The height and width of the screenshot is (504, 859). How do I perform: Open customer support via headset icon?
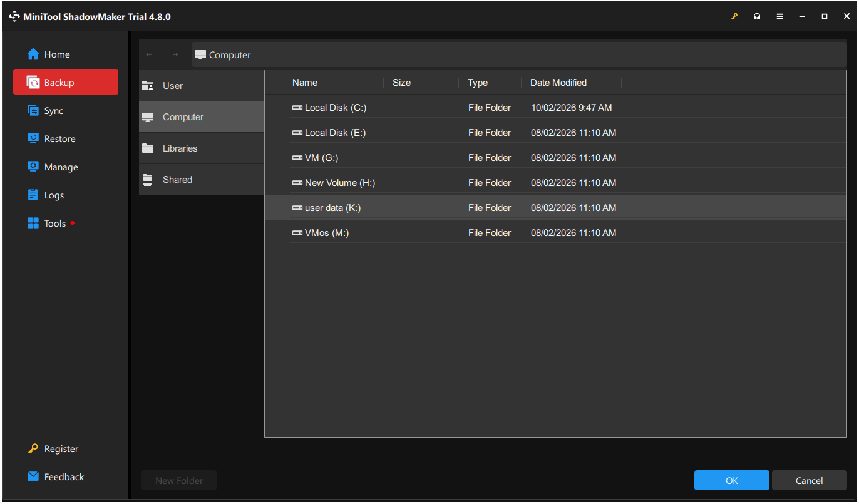pos(757,16)
